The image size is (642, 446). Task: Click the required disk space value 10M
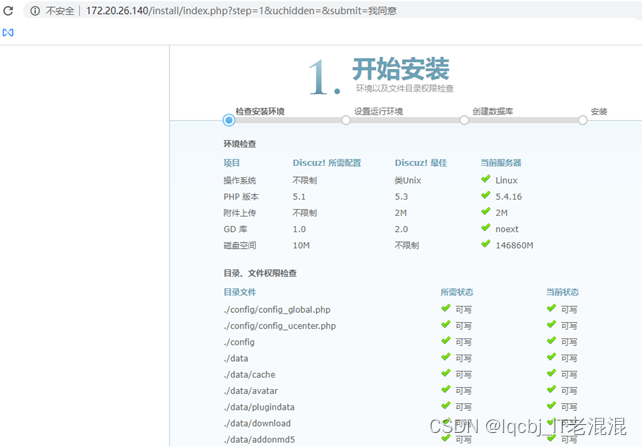(x=301, y=245)
